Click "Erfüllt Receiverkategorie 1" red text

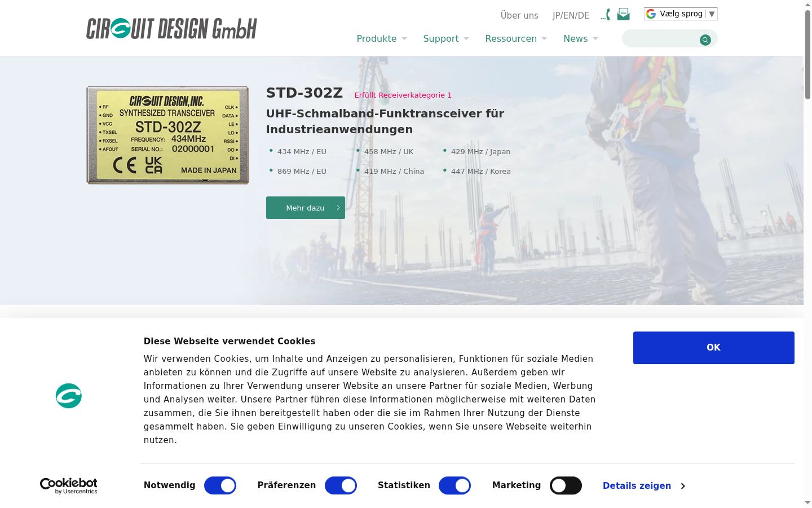click(403, 95)
